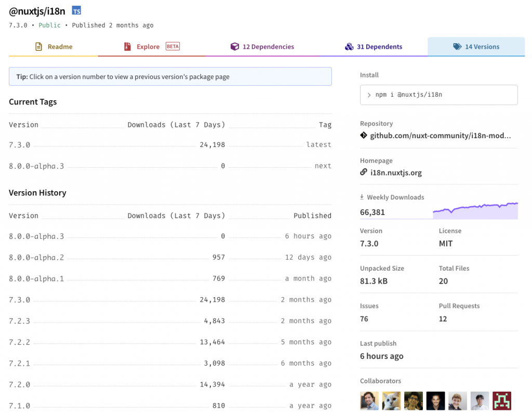
Task: Click the homepage chain link icon
Action: (364, 172)
